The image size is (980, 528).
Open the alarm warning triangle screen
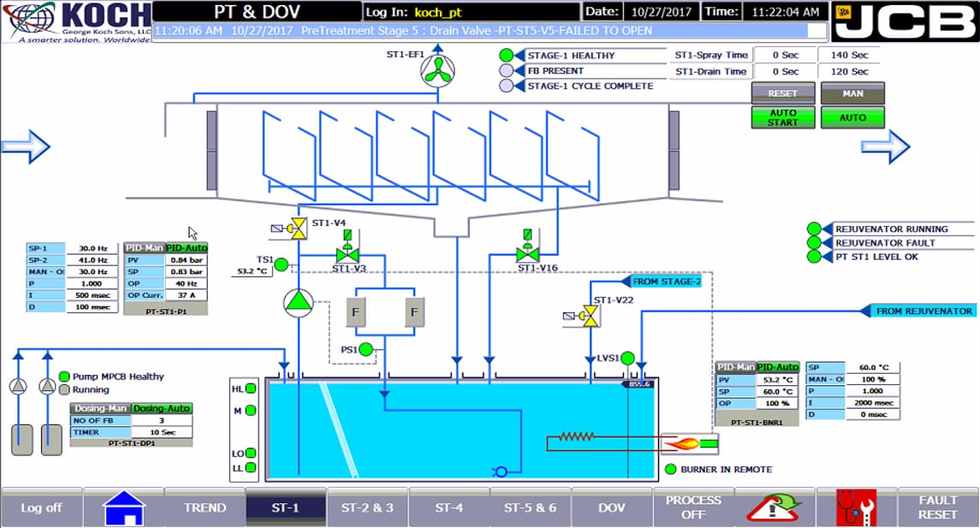pyautogui.click(x=775, y=508)
